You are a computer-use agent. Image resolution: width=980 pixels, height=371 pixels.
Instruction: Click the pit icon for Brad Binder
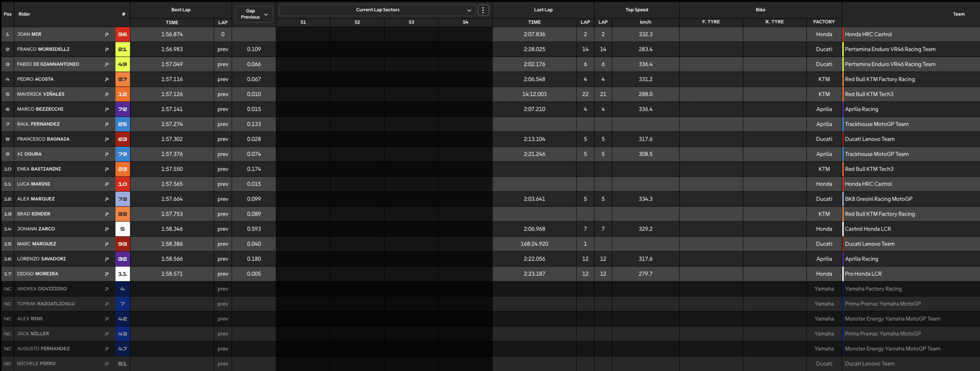tap(107, 214)
